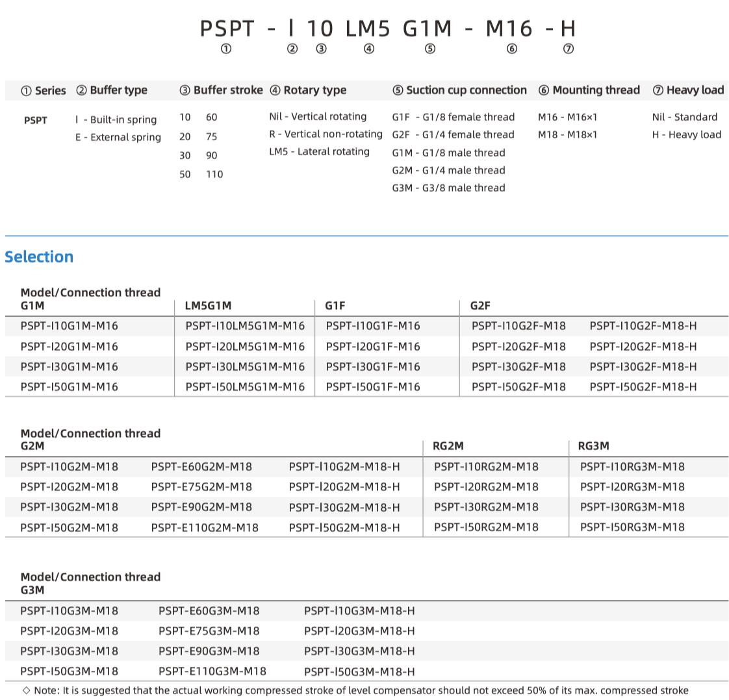729x700 pixels.
Task: Click PSPT-I30G3M-M18-H model
Action: (x=359, y=651)
